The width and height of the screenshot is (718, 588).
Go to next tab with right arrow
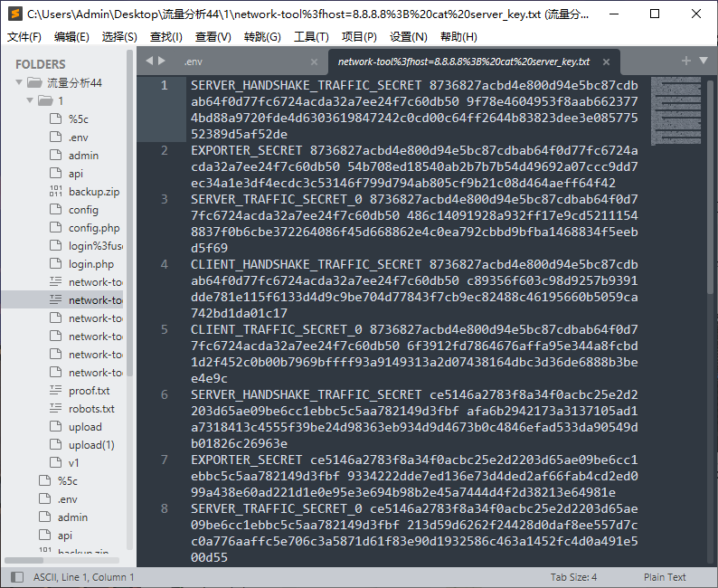pyautogui.click(x=161, y=61)
